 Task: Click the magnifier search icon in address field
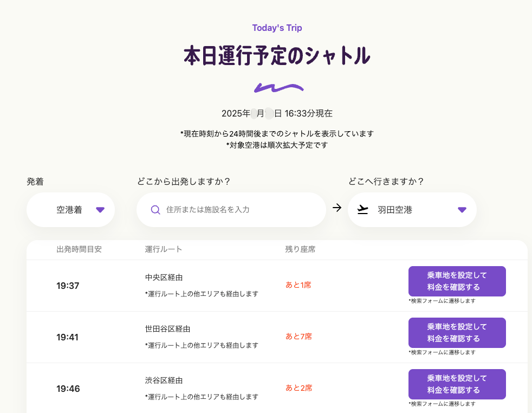155,210
